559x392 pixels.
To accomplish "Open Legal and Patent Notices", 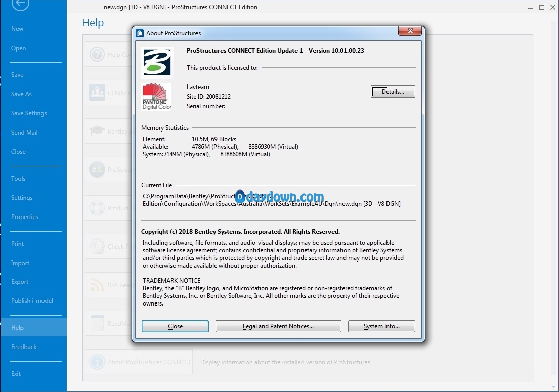I will (278, 326).
